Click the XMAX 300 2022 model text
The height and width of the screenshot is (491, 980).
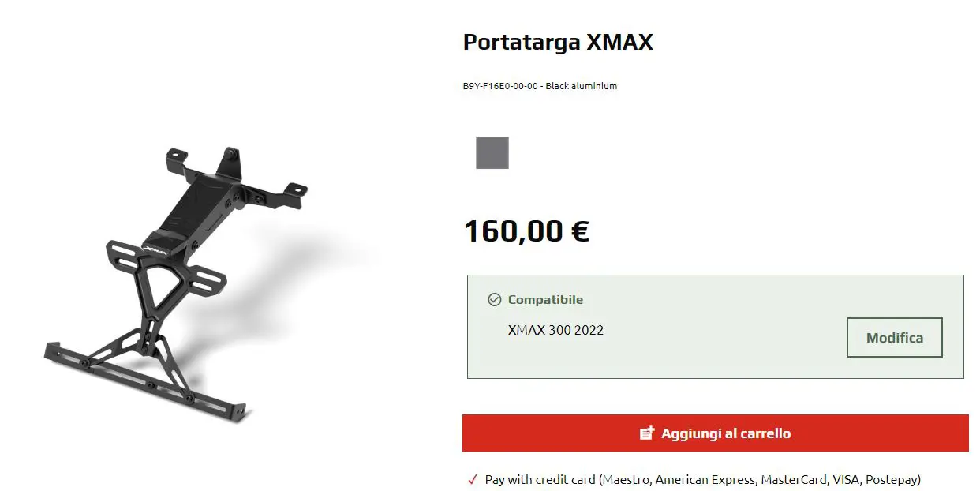[x=555, y=330]
